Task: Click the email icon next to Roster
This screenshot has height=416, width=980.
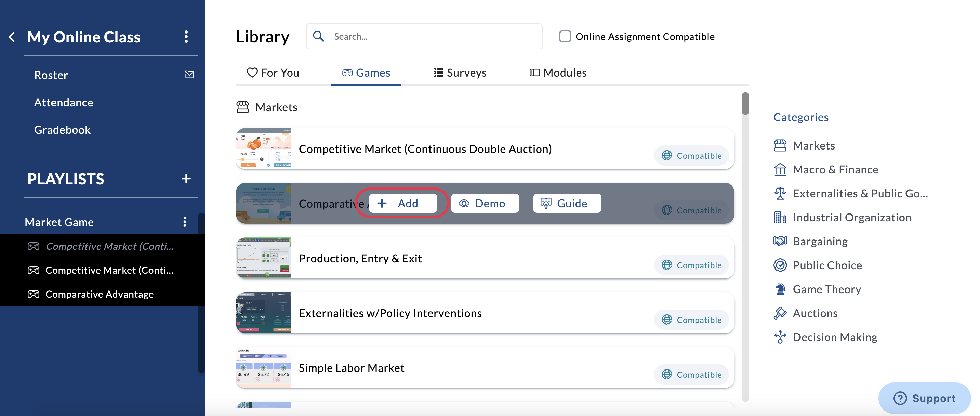Action: pyautogui.click(x=189, y=75)
